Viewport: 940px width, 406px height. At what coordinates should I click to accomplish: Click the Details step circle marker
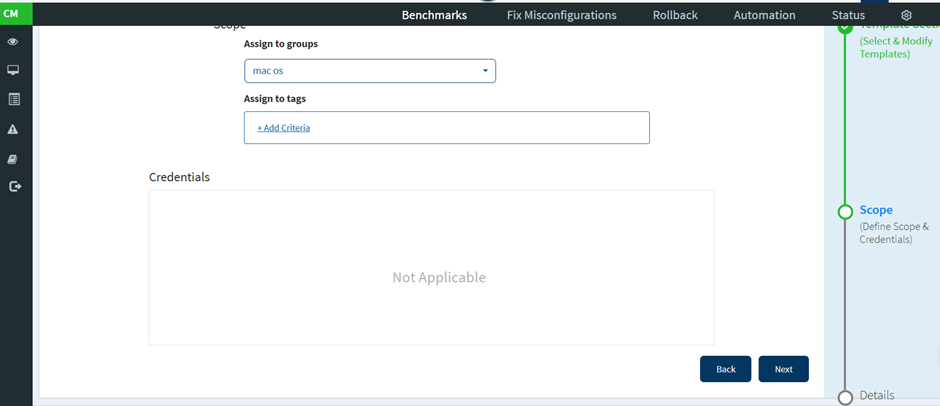(845, 398)
